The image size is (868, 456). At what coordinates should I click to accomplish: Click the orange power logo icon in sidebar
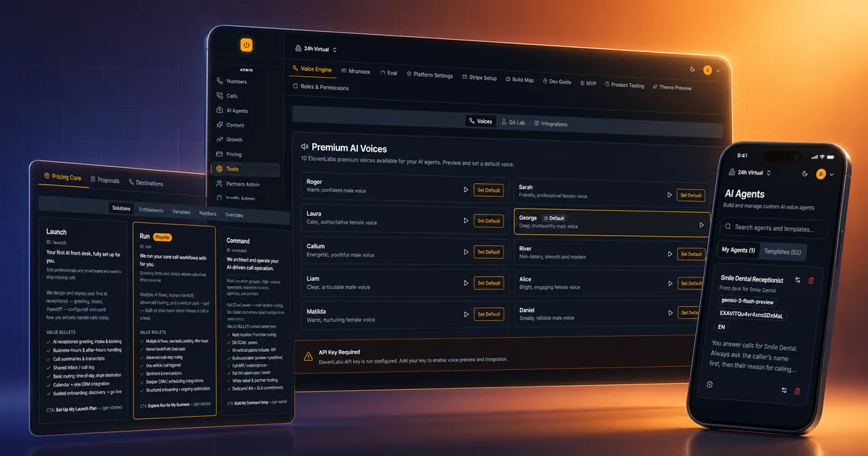[247, 45]
